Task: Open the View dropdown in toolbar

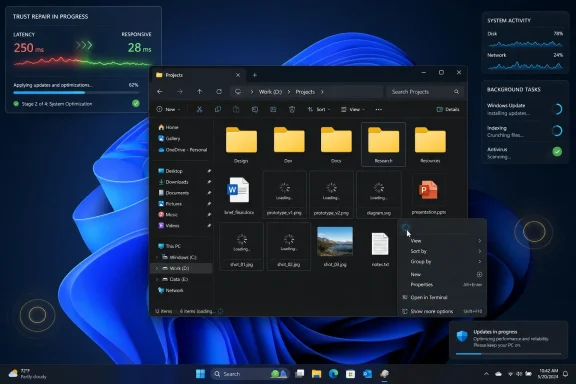Action: [x=353, y=110]
